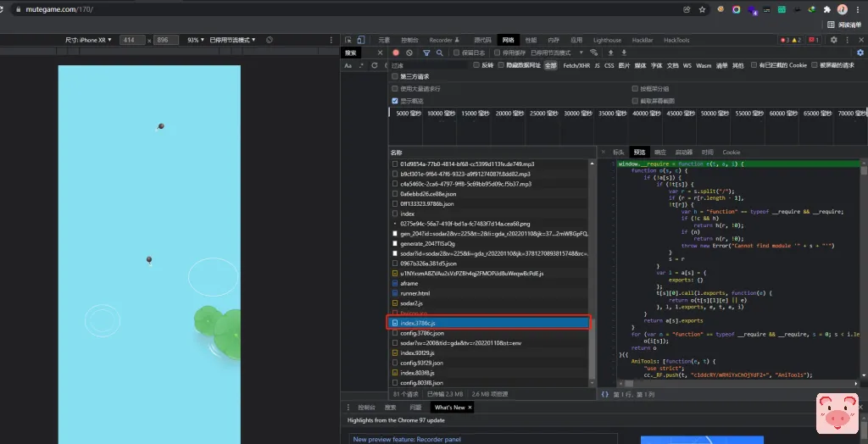Enable the 保留日志 checkbox
The width and height of the screenshot is (868, 444).
[457, 53]
